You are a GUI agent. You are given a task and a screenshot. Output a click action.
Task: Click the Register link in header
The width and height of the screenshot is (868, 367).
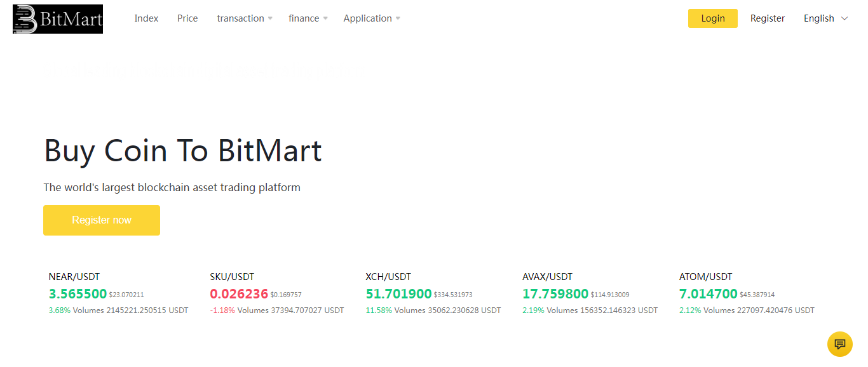tap(767, 18)
